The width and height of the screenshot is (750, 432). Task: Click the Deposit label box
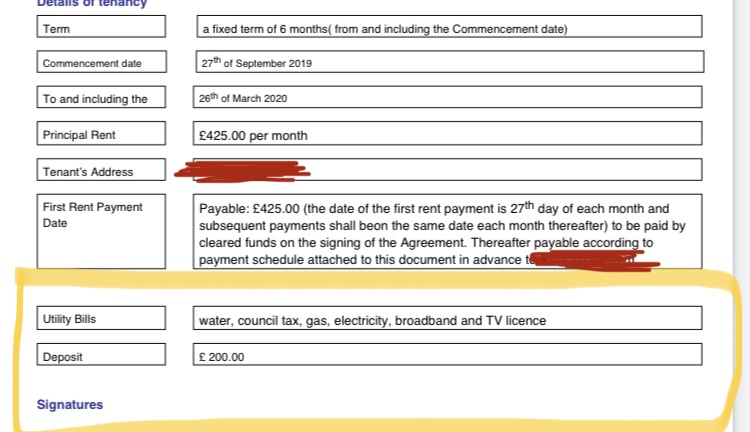pyautogui.click(x=101, y=354)
